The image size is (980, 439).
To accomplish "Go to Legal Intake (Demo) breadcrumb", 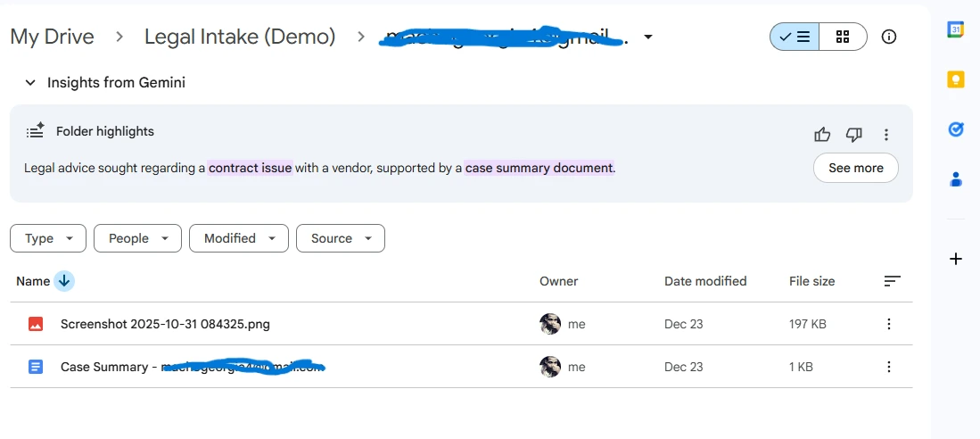I will click(240, 37).
